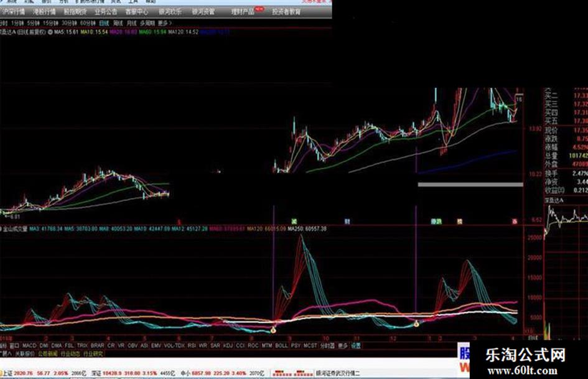Click the green event marker below chart
Image resolution: width=588 pixels, height=379 pixels.
[x=294, y=222]
